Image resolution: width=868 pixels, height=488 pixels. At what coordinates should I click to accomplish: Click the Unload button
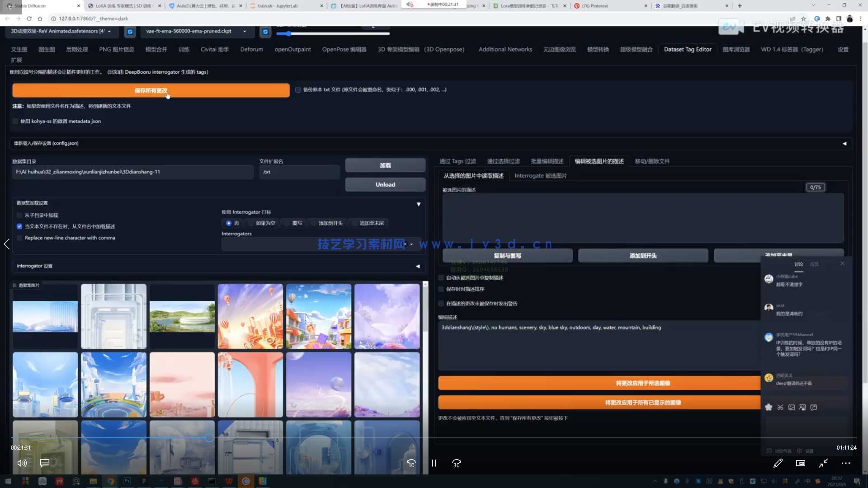(x=385, y=184)
